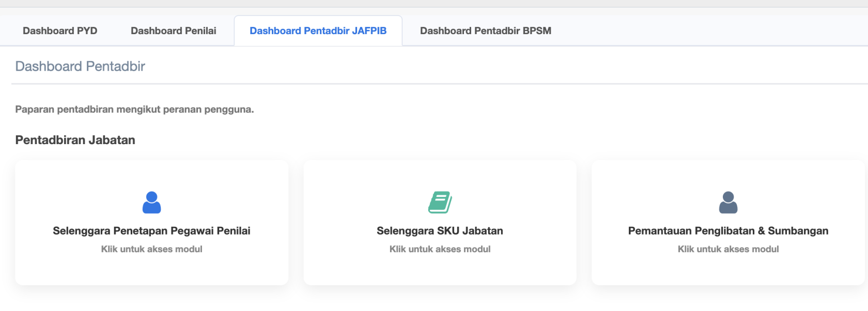Go to the Dashboard Pentadbir BPSM tab
The image size is (868, 311).
pos(485,31)
